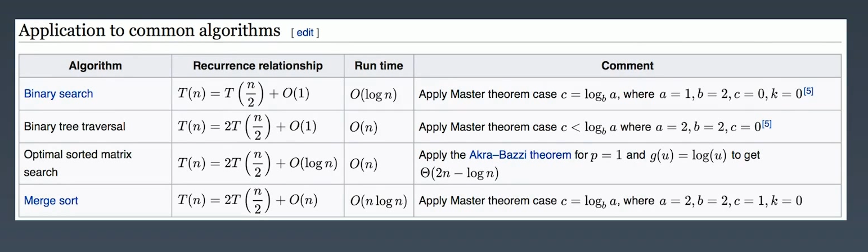Click the Binary tree traversal recurrence formula
The image size is (868, 252).
tap(248, 127)
